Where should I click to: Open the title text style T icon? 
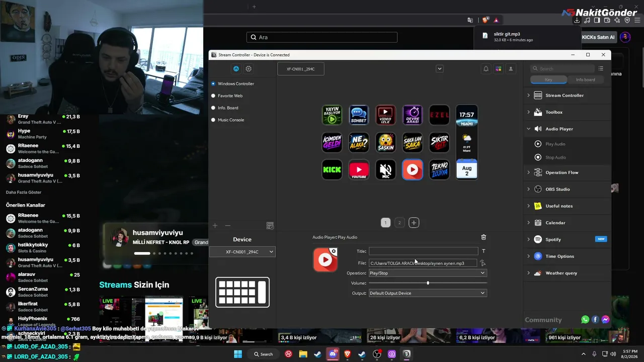484,251
